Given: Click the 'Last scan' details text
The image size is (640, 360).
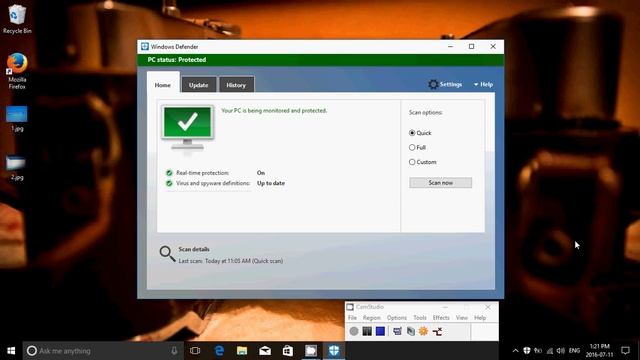Looking at the screenshot, I should [231, 261].
